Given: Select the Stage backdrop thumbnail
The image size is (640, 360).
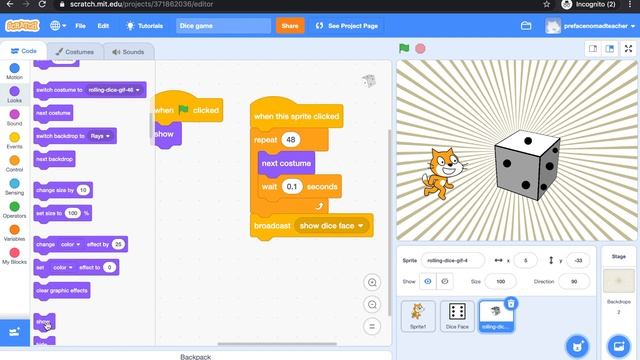Looking at the screenshot, I should 619,281.
